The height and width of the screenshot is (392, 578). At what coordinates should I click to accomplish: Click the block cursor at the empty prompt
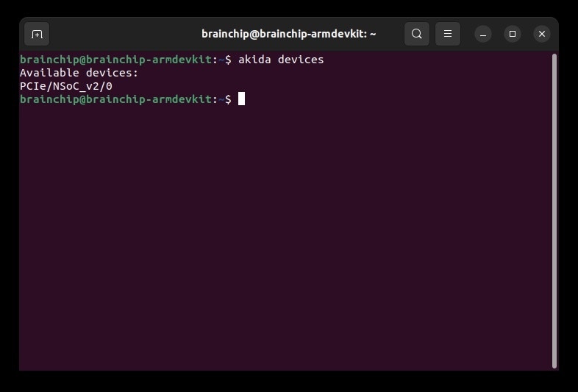(x=241, y=99)
